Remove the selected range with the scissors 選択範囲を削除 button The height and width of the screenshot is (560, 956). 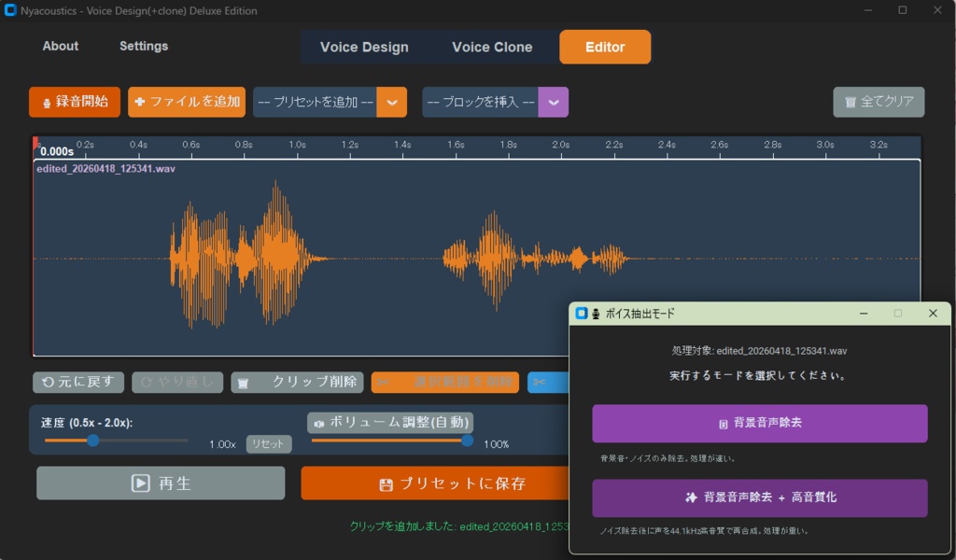tap(444, 382)
